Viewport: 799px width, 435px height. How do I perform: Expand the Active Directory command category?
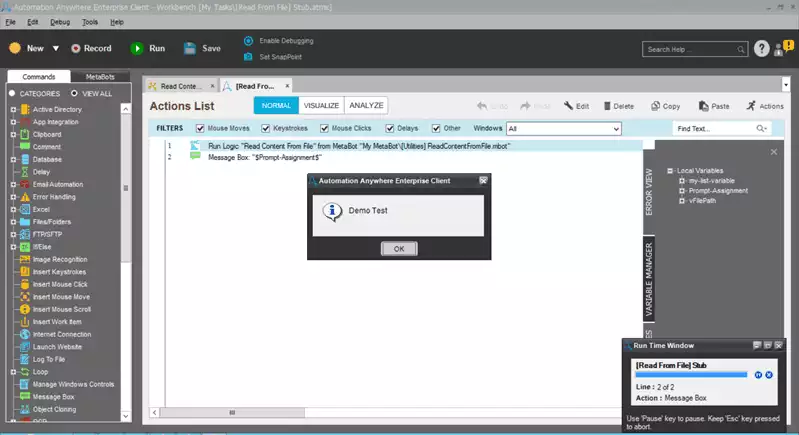point(13,109)
